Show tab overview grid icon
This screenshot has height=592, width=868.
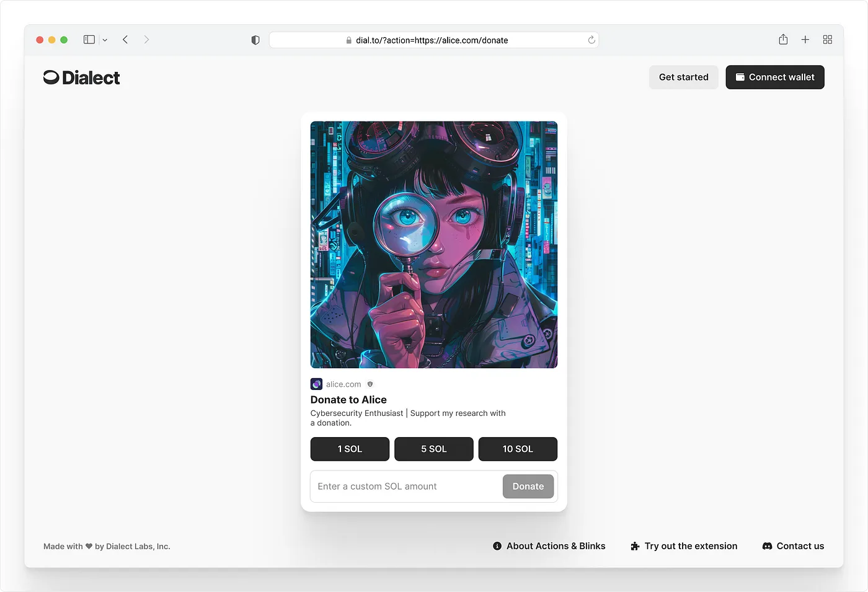click(x=828, y=40)
